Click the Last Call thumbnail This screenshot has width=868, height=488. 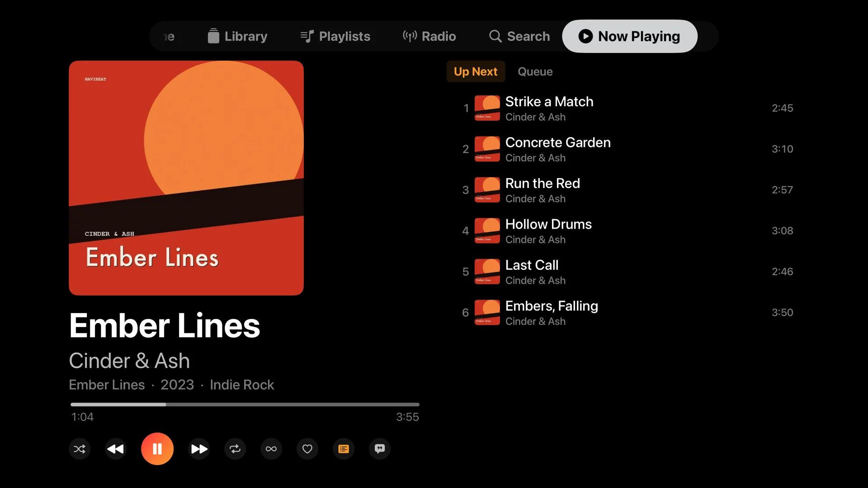click(487, 272)
